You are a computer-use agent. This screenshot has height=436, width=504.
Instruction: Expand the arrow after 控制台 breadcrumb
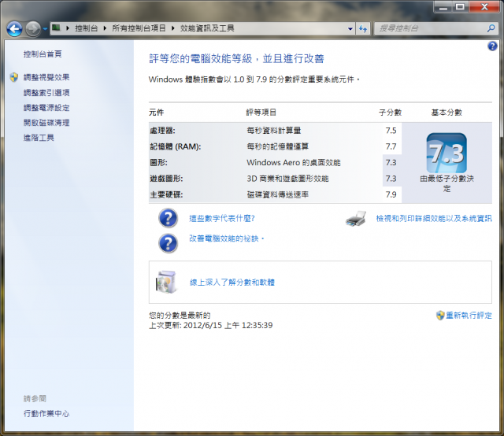click(x=105, y=28)
